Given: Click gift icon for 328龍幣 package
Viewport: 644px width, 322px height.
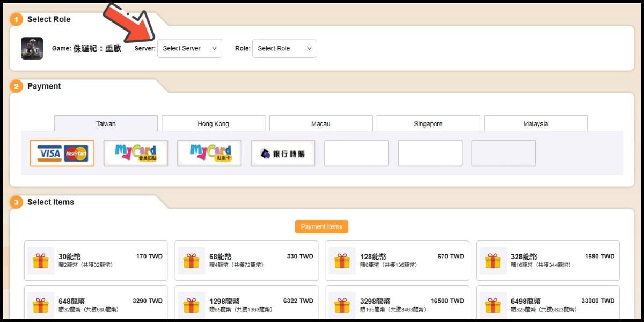Looking at the screenshot, I should coord(493,261).
